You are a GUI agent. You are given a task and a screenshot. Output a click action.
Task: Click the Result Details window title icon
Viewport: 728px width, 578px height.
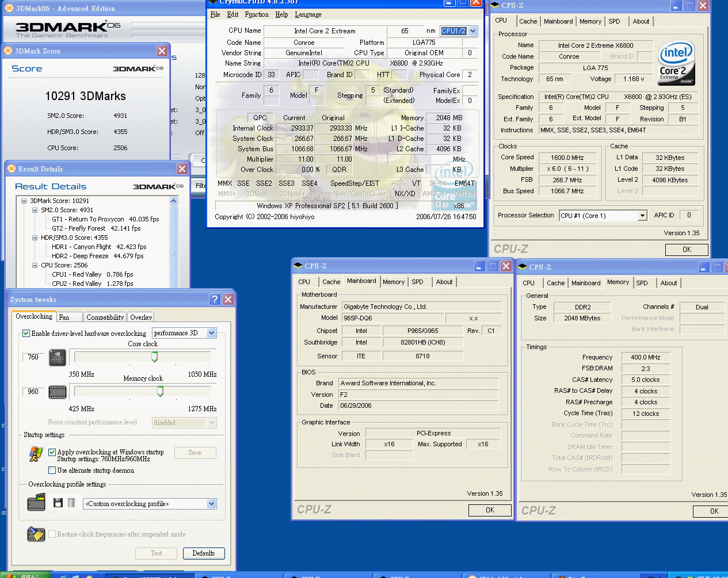pos(11,169)
